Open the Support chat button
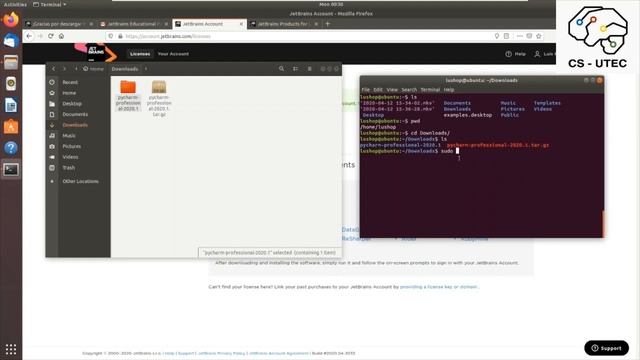The image size is (640, 360). (x=607, y=348)
